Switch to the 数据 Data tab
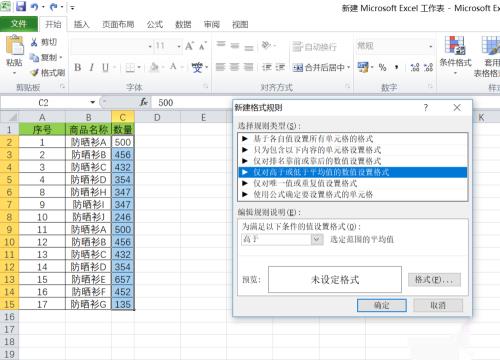 tap(183, 24)
